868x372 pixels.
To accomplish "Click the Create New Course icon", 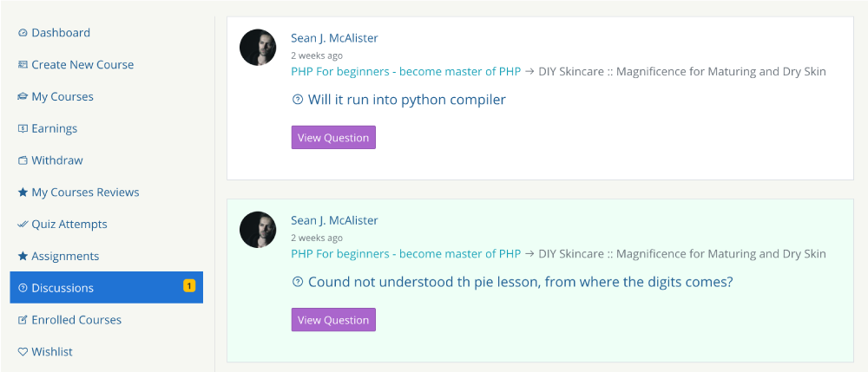I will click(23, 65).
